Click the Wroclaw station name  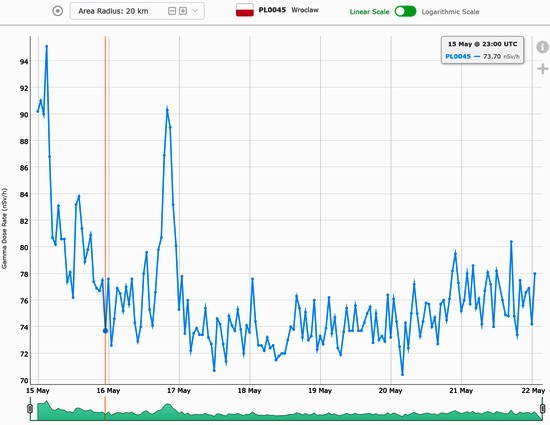coord(304,10)
